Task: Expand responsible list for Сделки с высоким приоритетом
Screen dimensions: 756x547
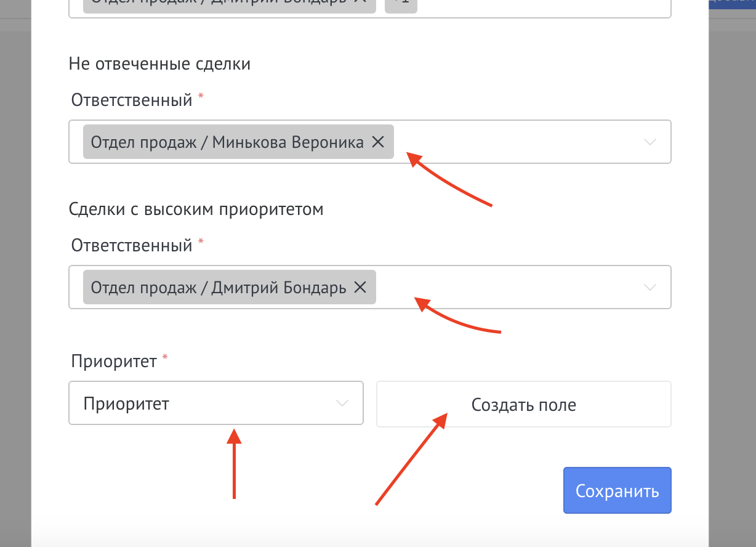Action: [649, 288]
